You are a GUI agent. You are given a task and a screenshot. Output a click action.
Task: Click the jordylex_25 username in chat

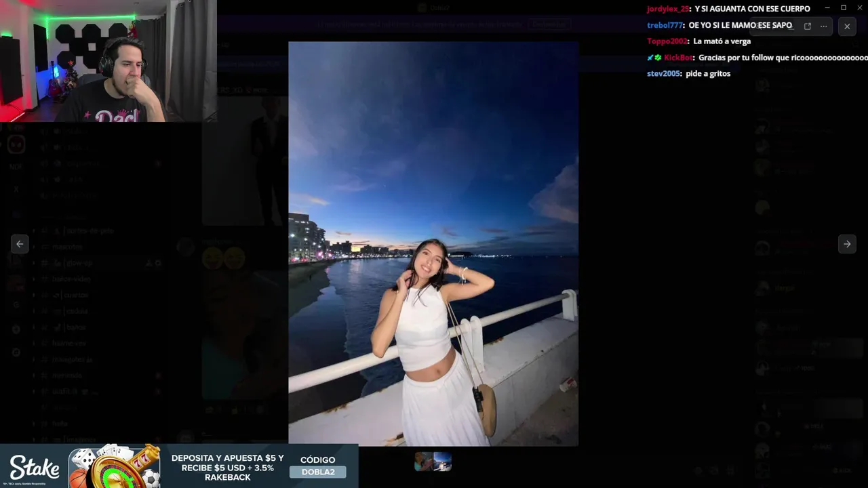coord(668,9)
